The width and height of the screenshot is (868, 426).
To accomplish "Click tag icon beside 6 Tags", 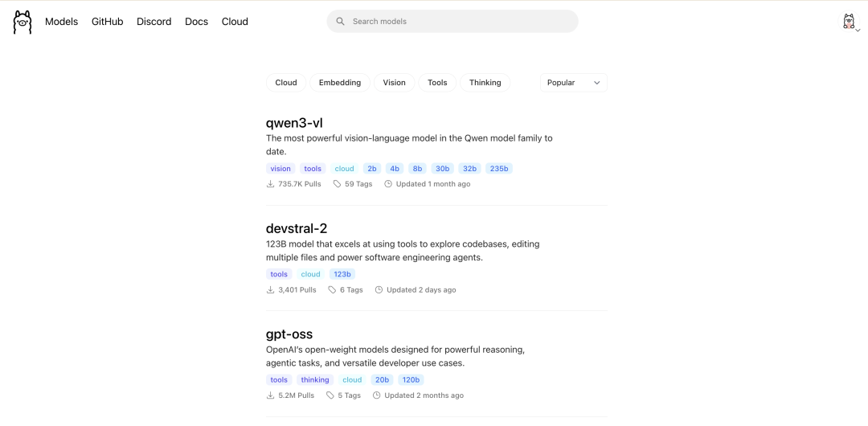I will pyautogui.click(x=332, y=289).
